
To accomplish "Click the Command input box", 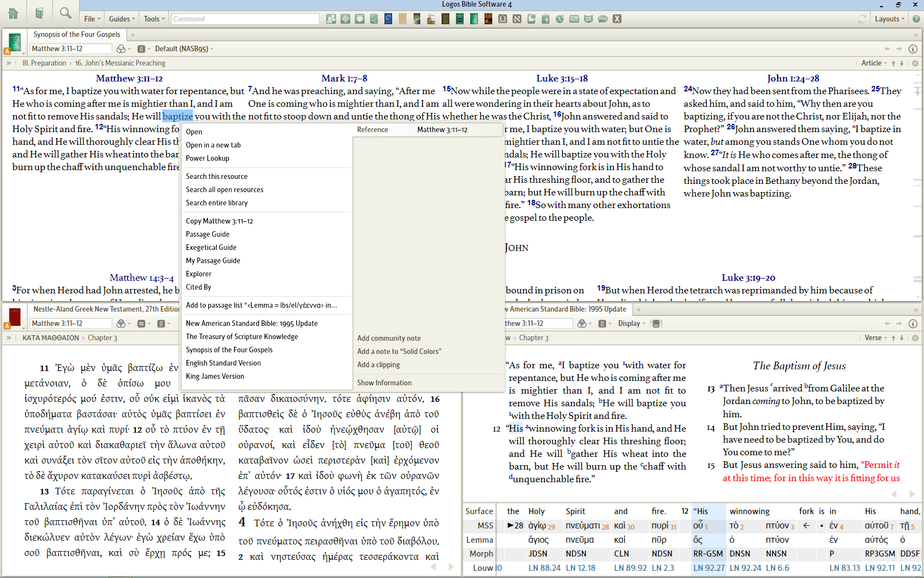I will (245, 19).
